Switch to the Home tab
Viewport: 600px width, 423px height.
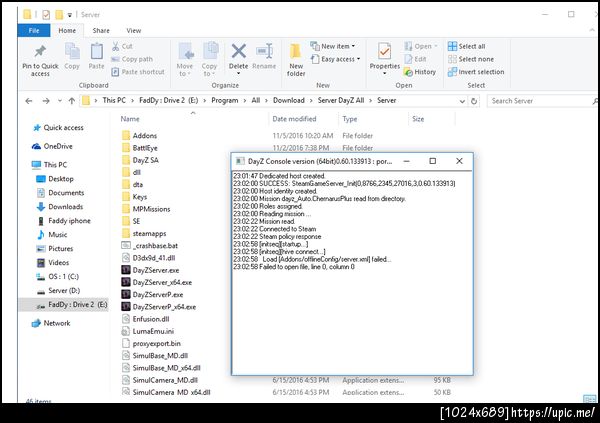point(67,31)
